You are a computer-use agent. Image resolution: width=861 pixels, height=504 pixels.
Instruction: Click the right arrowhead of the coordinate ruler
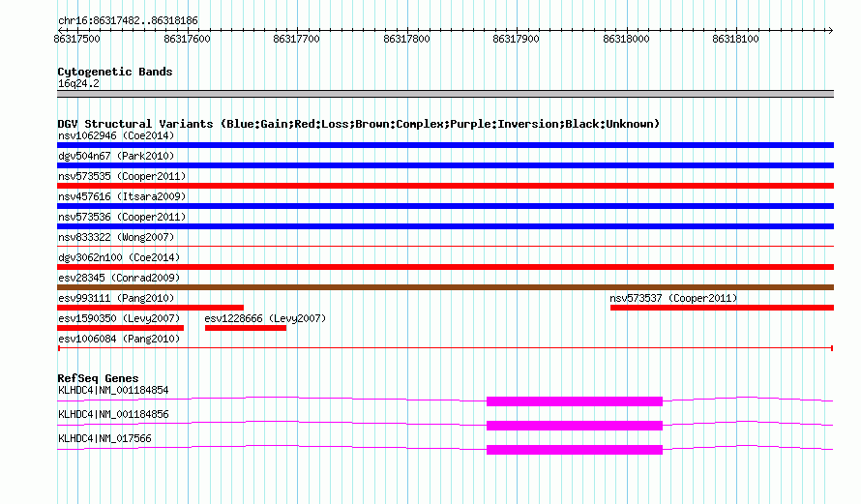[830, 30]
